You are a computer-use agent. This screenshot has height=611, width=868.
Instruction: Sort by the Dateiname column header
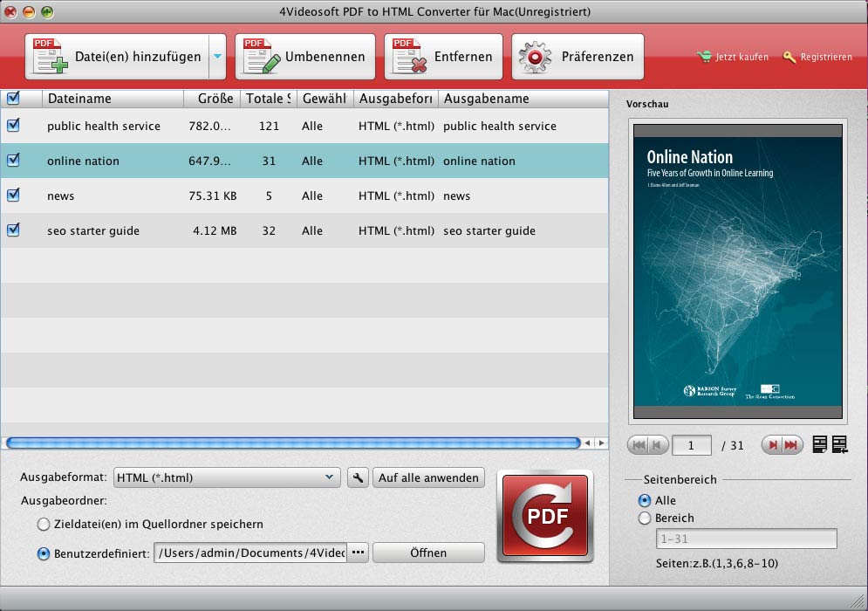point(112,99)
